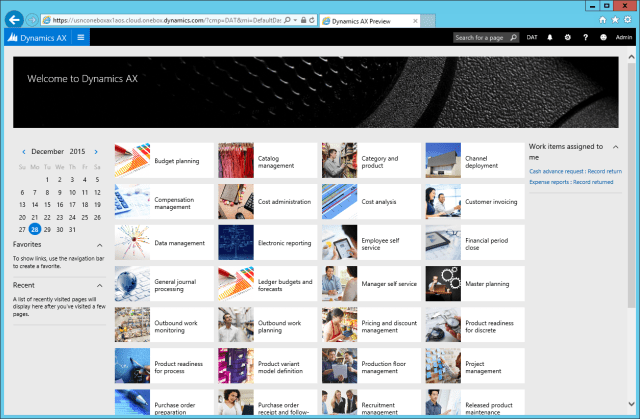Click the browser forward arrow
Viewport: 640px width, 419px height.
coord(32,20)
